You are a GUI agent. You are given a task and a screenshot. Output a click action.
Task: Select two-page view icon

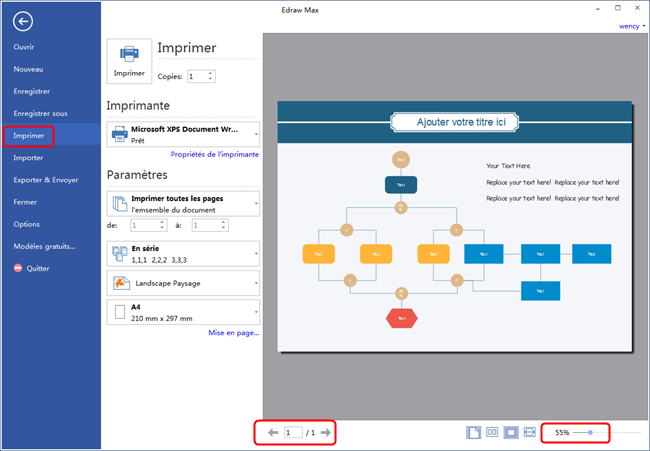click(x=492, y=433)
